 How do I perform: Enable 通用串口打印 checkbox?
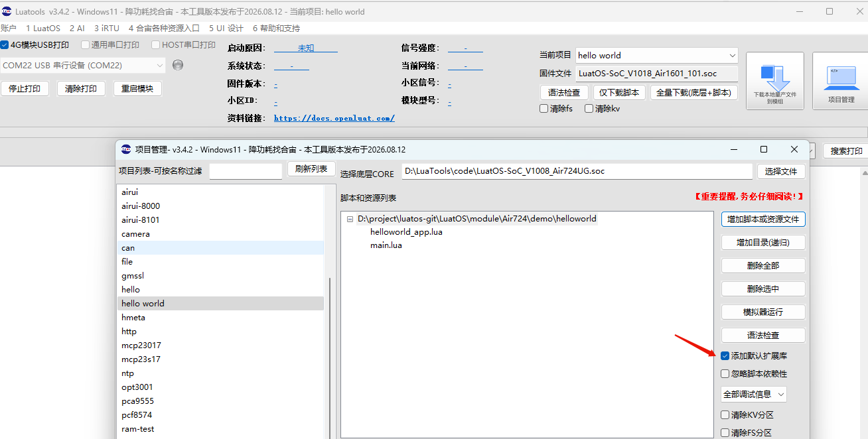(85, 45)
